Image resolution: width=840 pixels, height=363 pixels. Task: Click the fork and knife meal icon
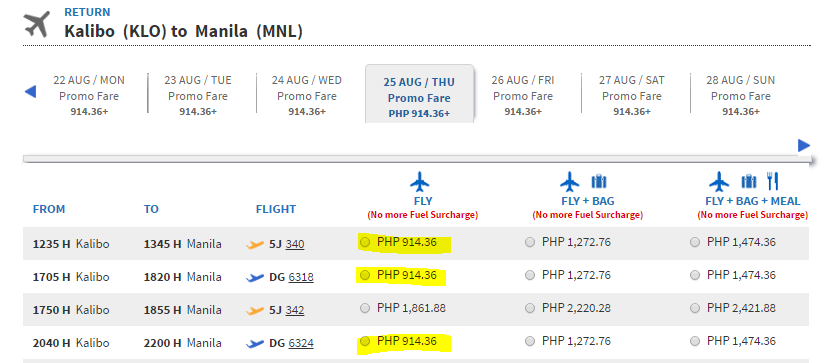772,182
